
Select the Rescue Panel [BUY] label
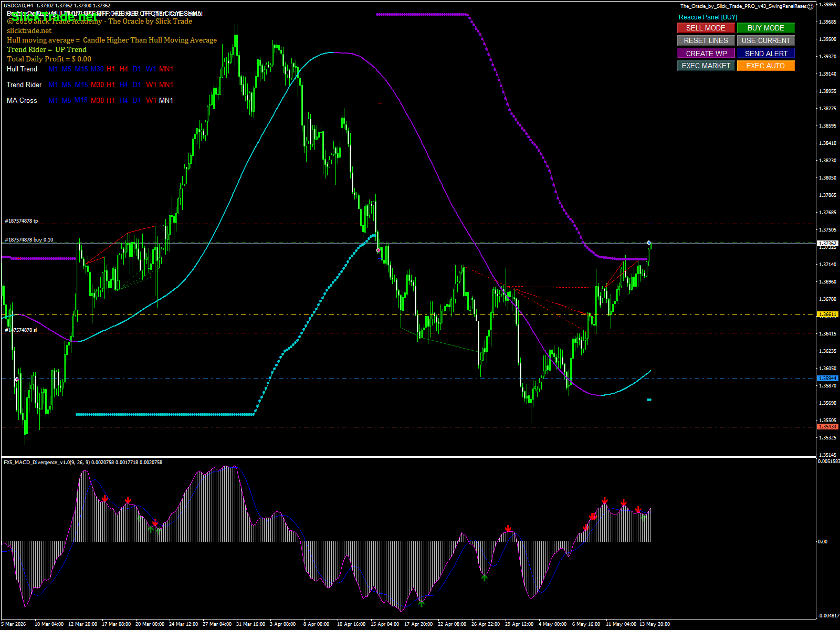coord(708,17)
